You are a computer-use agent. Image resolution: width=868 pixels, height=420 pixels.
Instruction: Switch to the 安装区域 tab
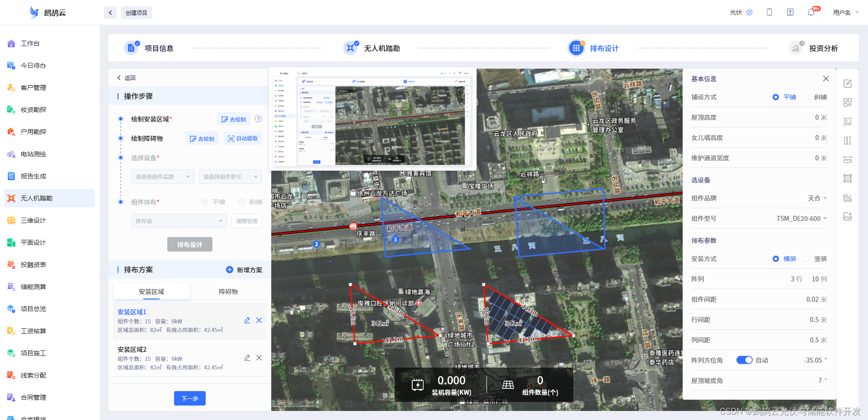(151, 291)
